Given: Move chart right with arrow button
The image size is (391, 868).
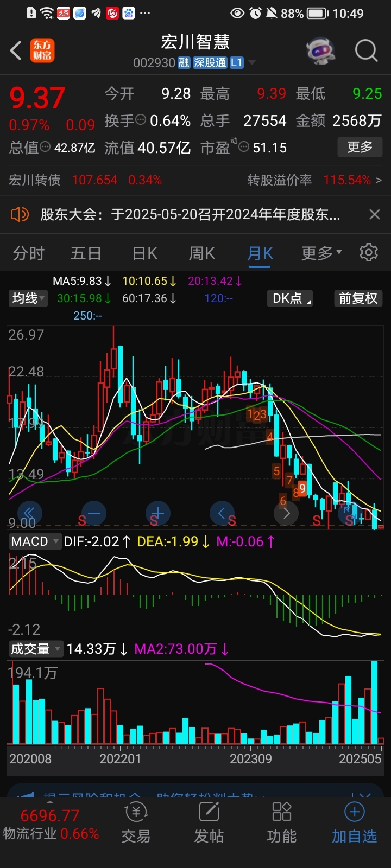Looking at the screenshot, I should [286, 513].
